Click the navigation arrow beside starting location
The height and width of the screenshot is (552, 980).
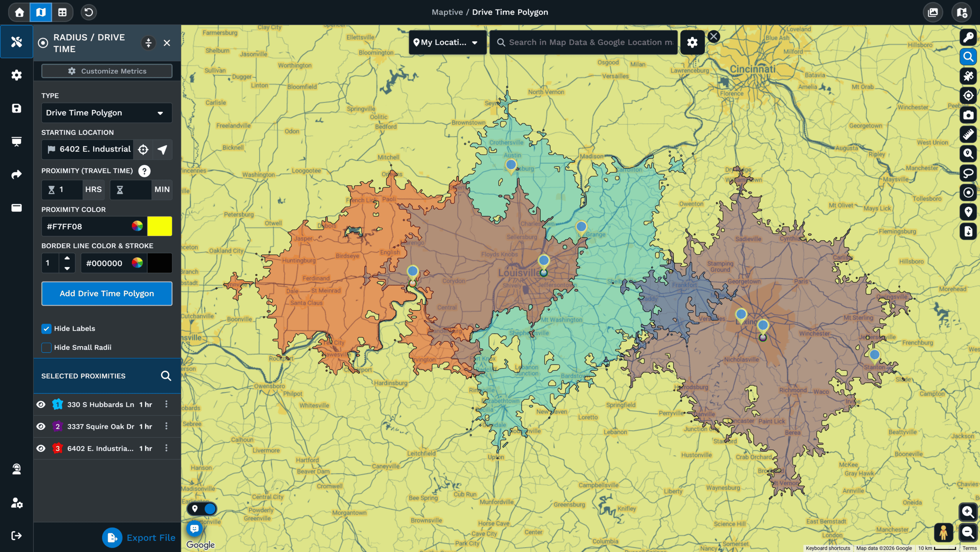point(162,149)
